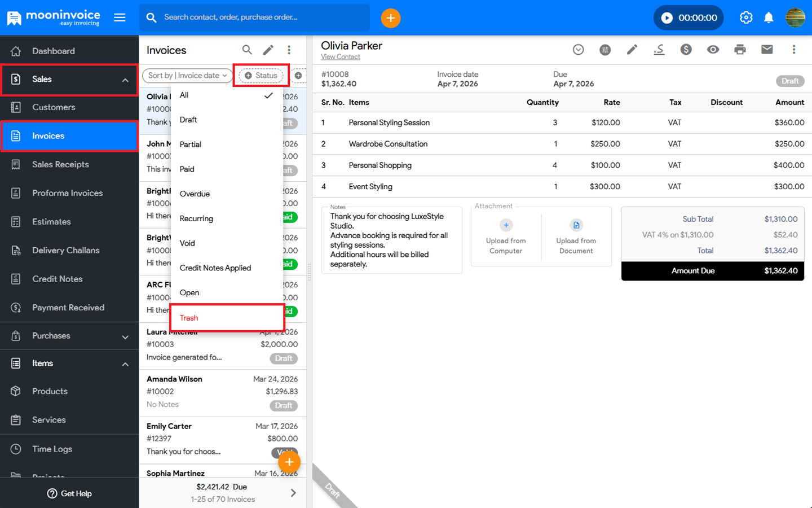This screenshot has width=812, height=508.
Task: Click the print icon in invoice toolbar
Action: [740, 50]
